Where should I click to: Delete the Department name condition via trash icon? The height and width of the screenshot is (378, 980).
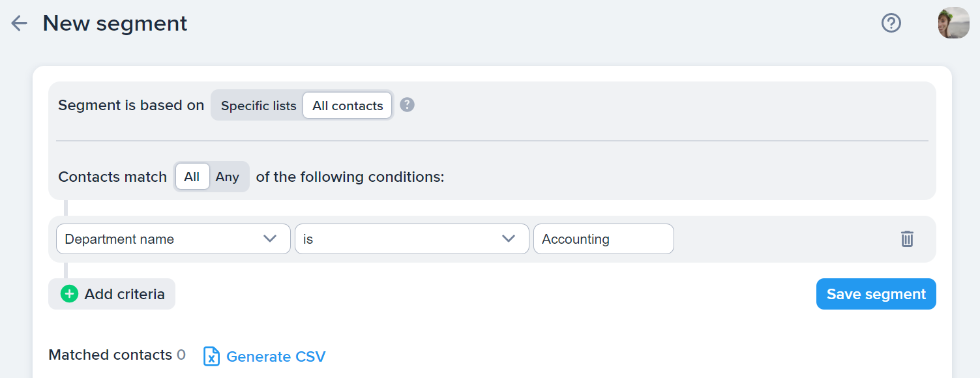[907, 239]
